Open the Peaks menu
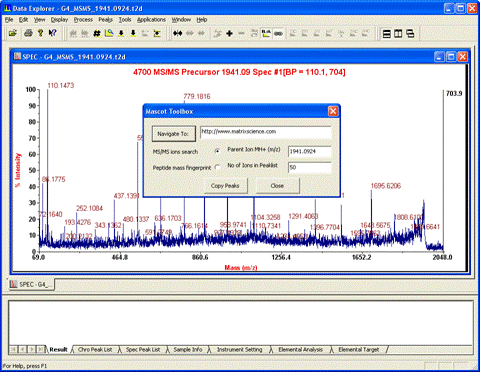This screenshot has height=372, width=480. (x=105, y=20)
